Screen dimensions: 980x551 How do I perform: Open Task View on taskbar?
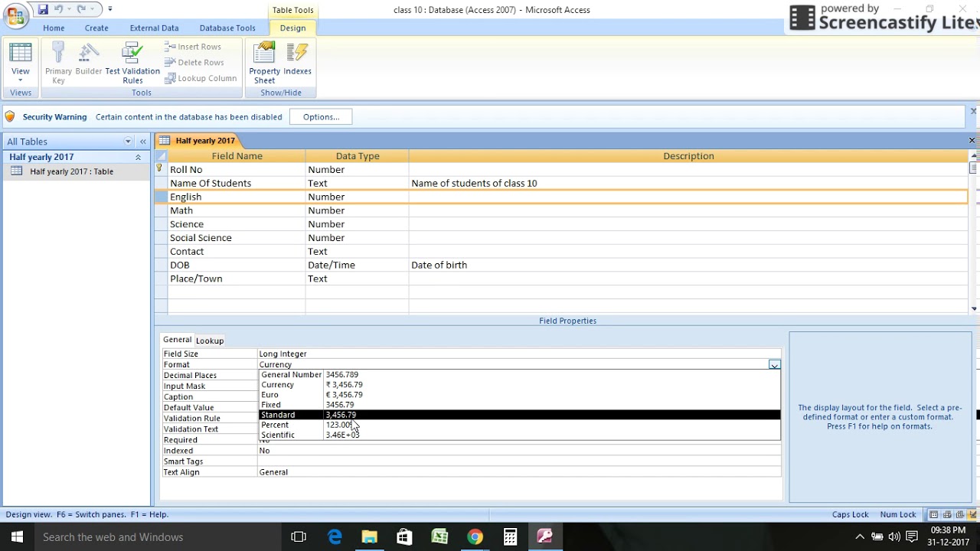click(x=299, y=537)
